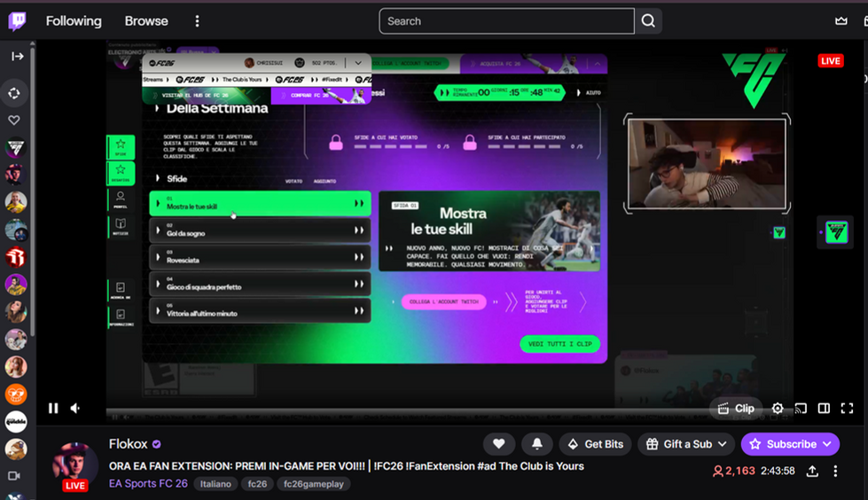This screenshot has width=868, height=500.
Task: Click the 2,163 viewer count
Action: pos(733,471)
